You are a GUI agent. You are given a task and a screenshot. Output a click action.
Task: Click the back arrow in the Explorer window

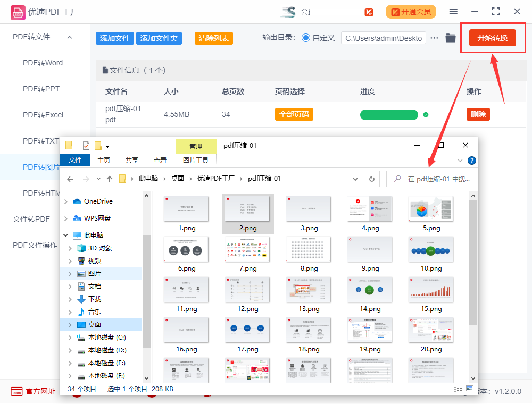click(70, 179)
